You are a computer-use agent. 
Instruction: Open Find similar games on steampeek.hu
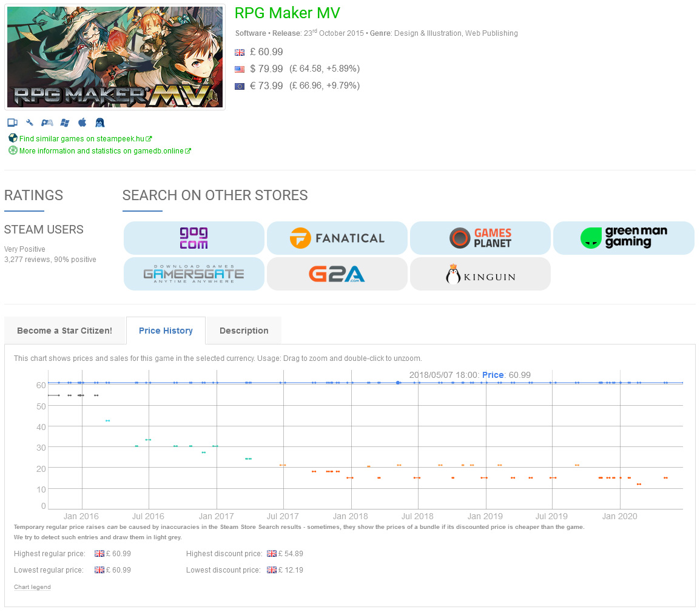[86, 138]
